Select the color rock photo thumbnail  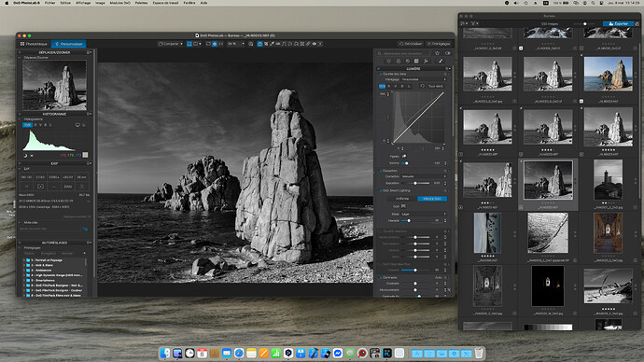point(608,75)
